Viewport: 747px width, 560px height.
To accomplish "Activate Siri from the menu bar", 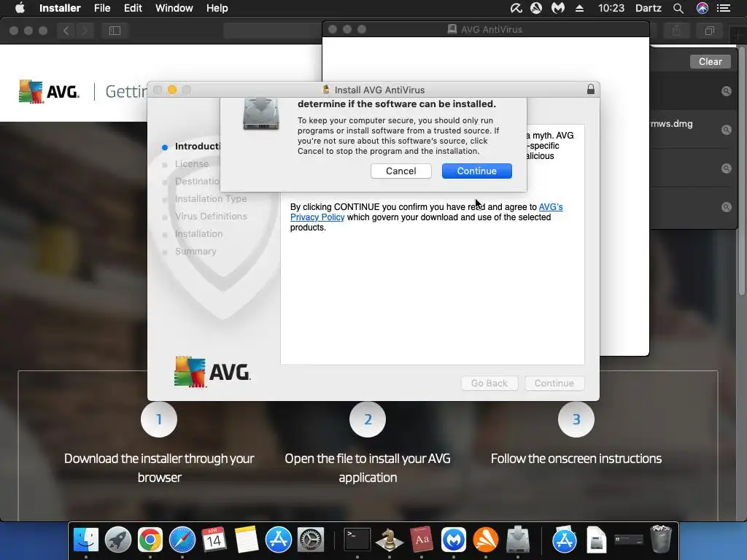I will coord(703,8).
